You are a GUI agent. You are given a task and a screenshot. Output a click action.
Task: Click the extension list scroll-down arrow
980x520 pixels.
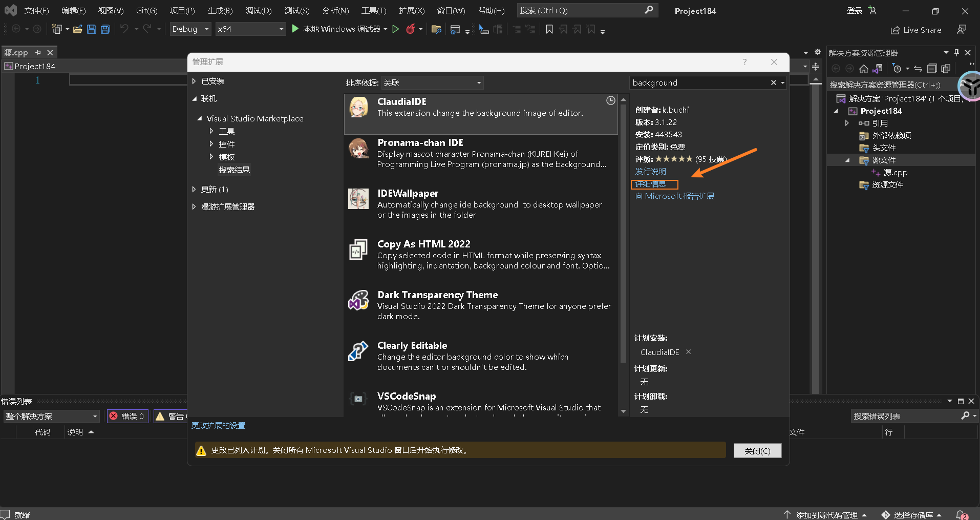pyautogui.click(x=623, y=411)
